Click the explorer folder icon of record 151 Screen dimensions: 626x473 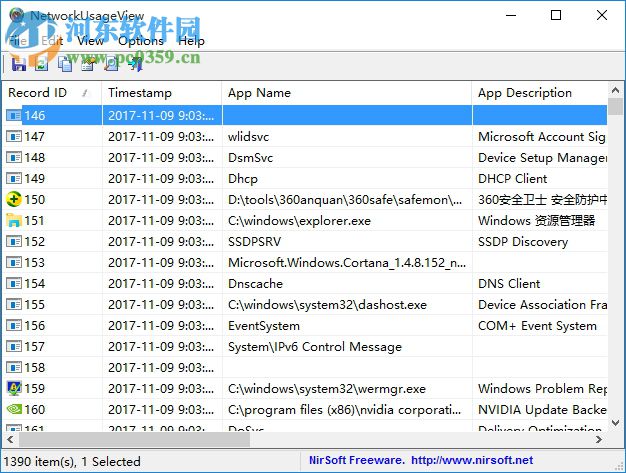14,221
